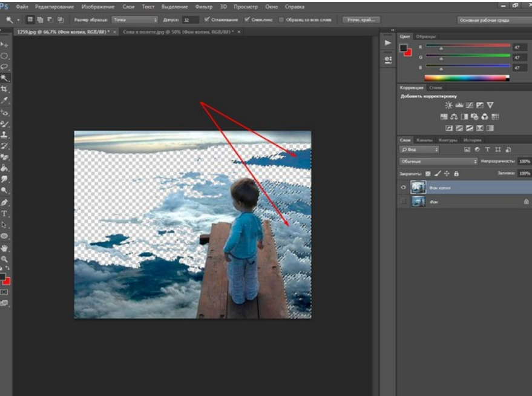Switch to the Каналы tab

(x=424, y=140)
